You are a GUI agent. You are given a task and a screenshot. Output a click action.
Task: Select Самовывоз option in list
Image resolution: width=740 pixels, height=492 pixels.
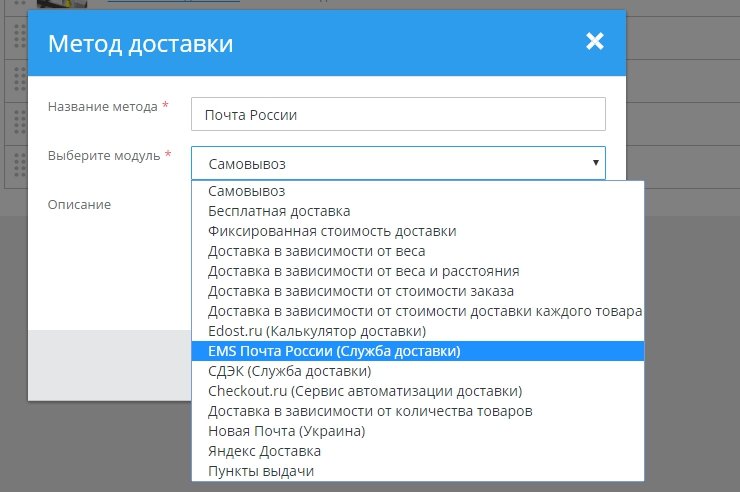coord(247,190)
